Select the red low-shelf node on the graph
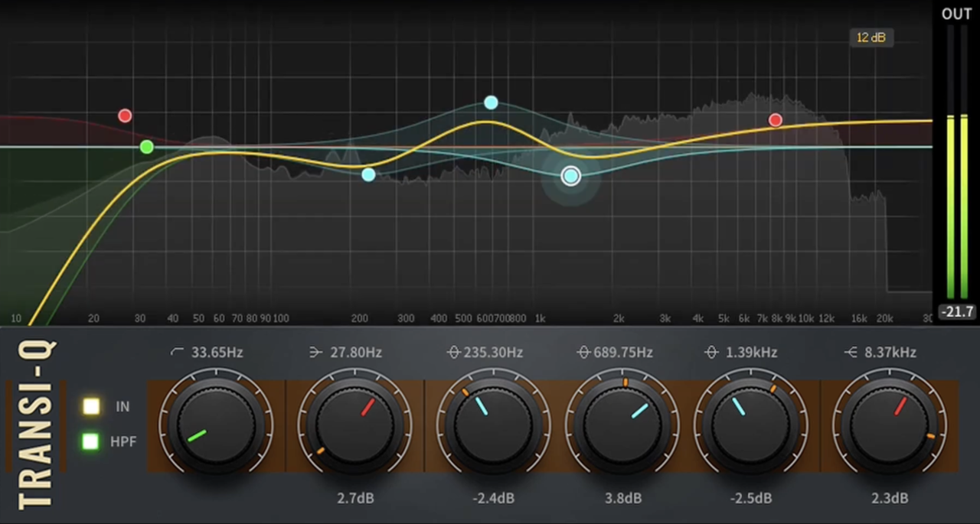The height and width of the screenshot is (524, 980). click(125, 116)
